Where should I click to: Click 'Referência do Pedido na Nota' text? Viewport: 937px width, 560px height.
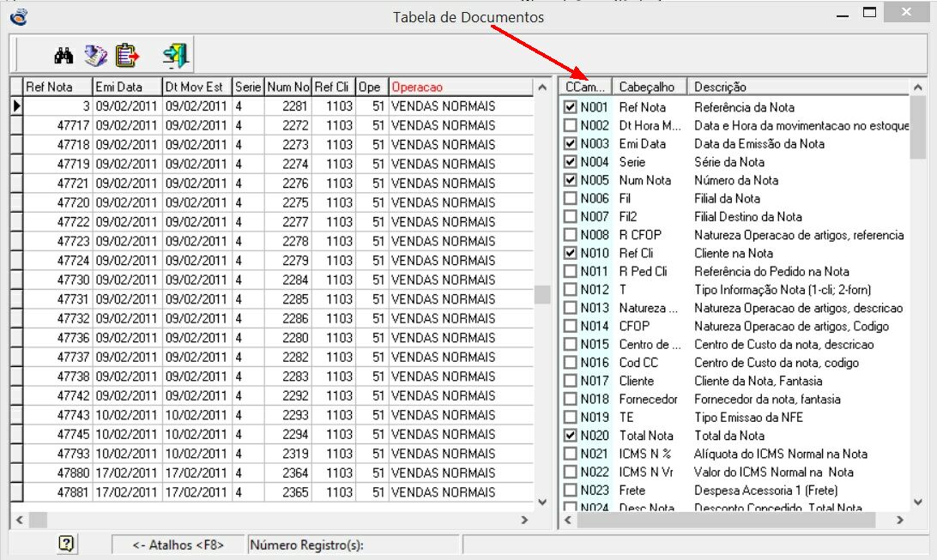tap(771, 272)
